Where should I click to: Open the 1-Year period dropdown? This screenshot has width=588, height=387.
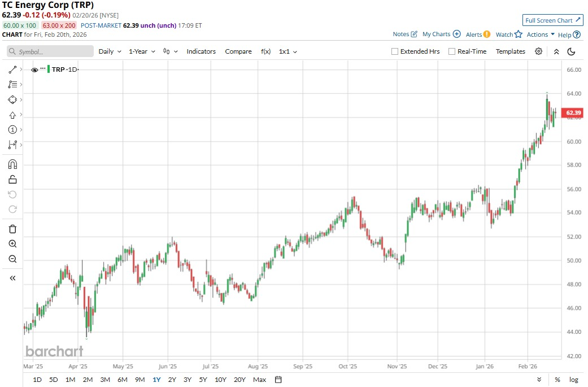coord(142,51)
